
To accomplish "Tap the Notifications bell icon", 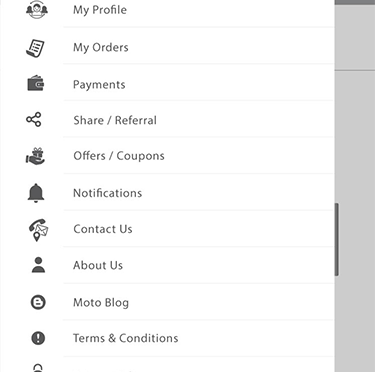I will [36, 193].
